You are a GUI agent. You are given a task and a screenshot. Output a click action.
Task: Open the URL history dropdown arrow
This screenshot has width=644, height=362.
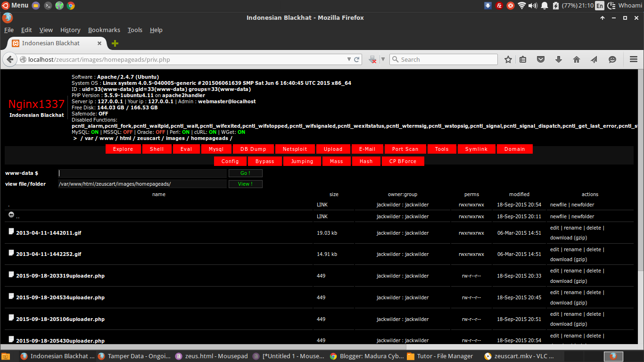point(349,59)
